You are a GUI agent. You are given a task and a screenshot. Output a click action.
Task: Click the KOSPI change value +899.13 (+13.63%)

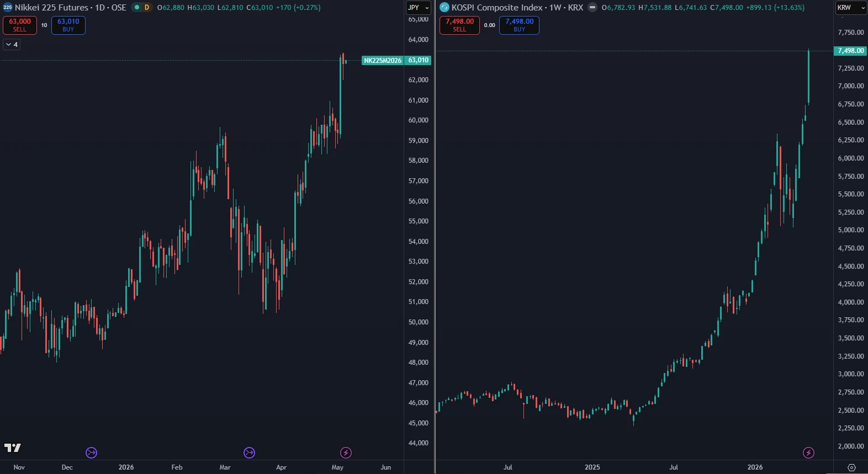[775, 8]
